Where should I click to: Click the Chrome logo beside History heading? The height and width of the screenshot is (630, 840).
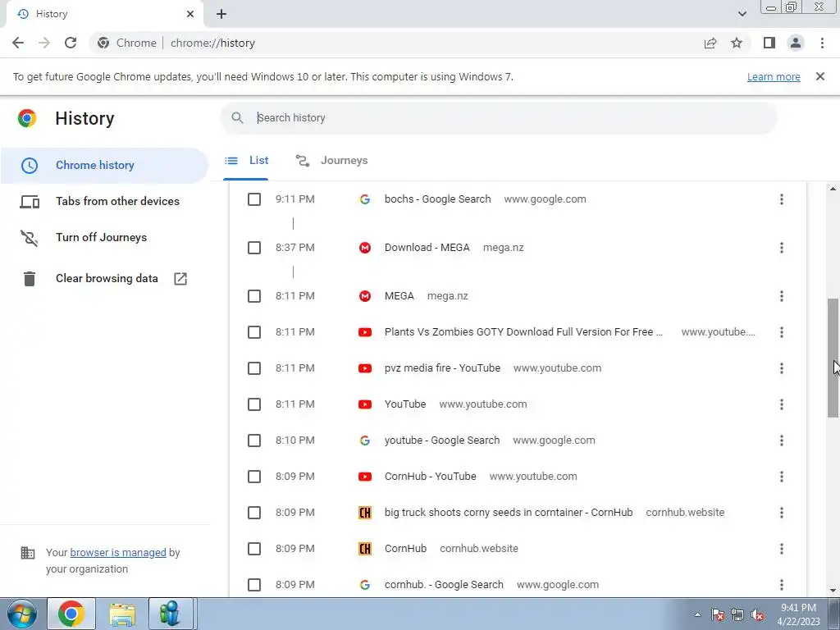[27, 118]
